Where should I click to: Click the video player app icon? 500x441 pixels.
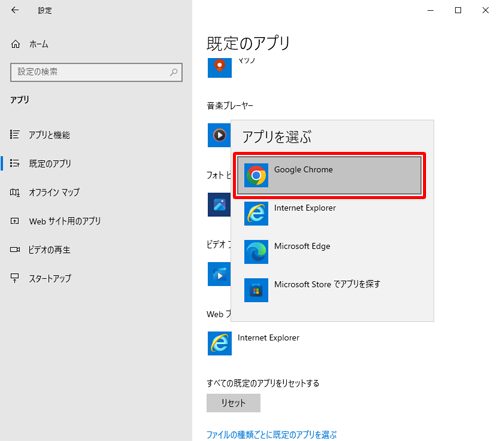(219, 274)
